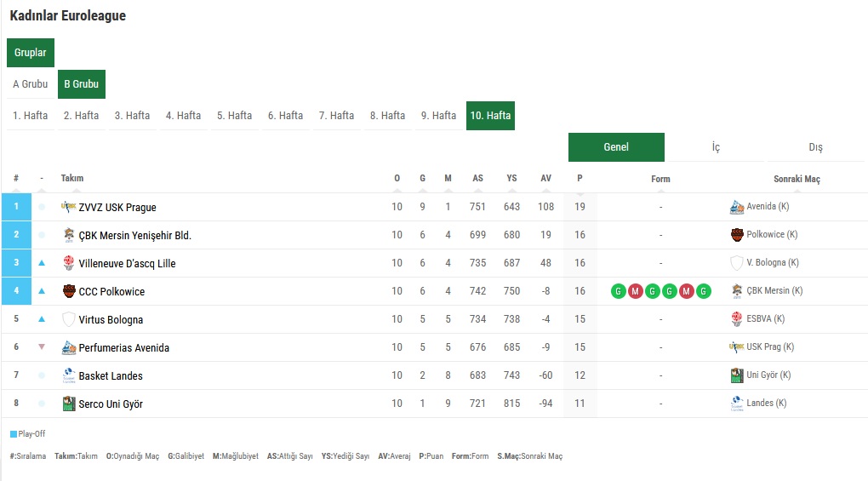
Task: Show the İç (home) standings
Action: coord(716,147)
